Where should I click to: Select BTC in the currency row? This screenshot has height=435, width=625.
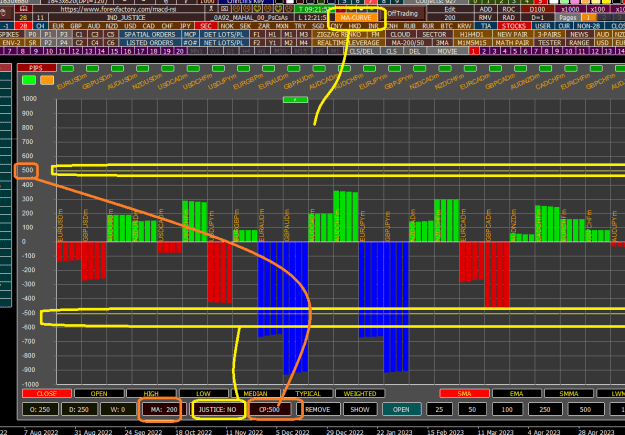point(446,26)
